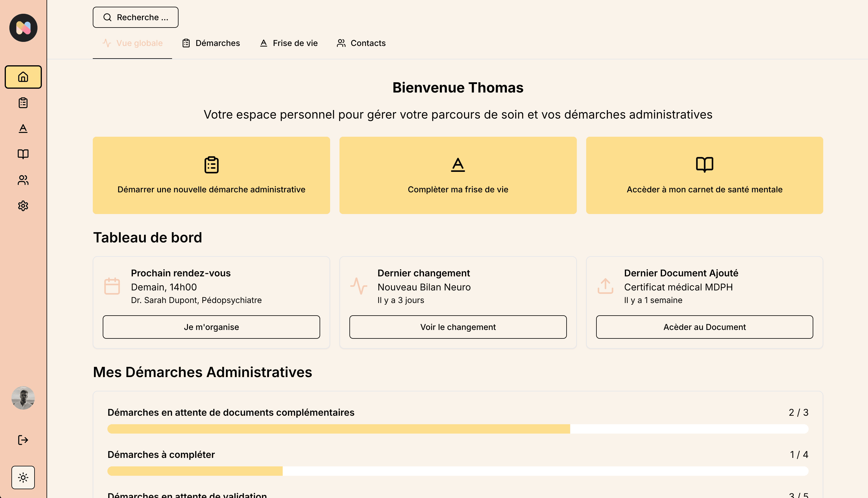Click the Recherche search field
The height and width of the screenshot is (498, 868).
click(x=135, y=17)
